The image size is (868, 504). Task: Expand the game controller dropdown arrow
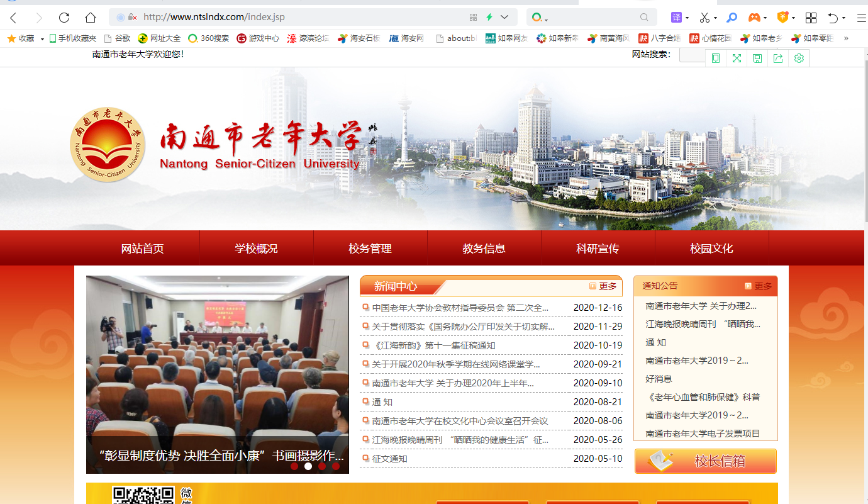765,18
